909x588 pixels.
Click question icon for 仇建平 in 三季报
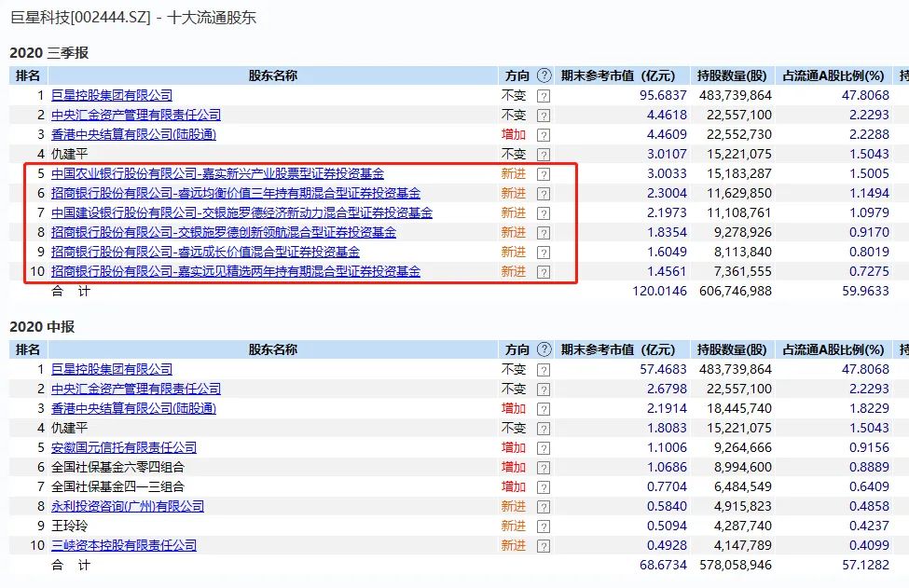tap(544, 155)
